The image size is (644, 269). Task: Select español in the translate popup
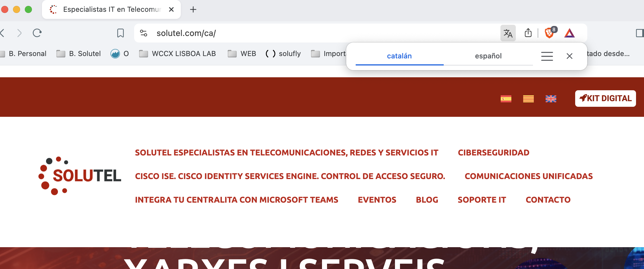(x=488, y=56)
